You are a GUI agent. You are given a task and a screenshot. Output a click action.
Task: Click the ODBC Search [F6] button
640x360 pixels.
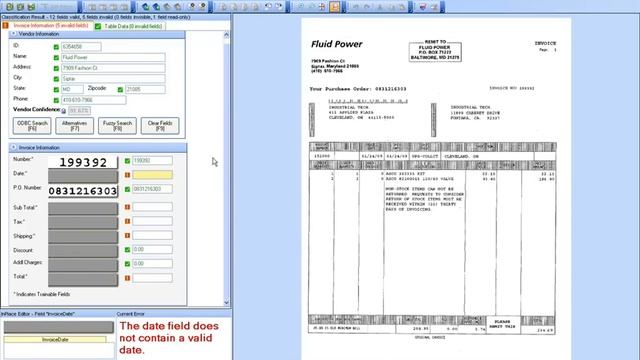32,126
